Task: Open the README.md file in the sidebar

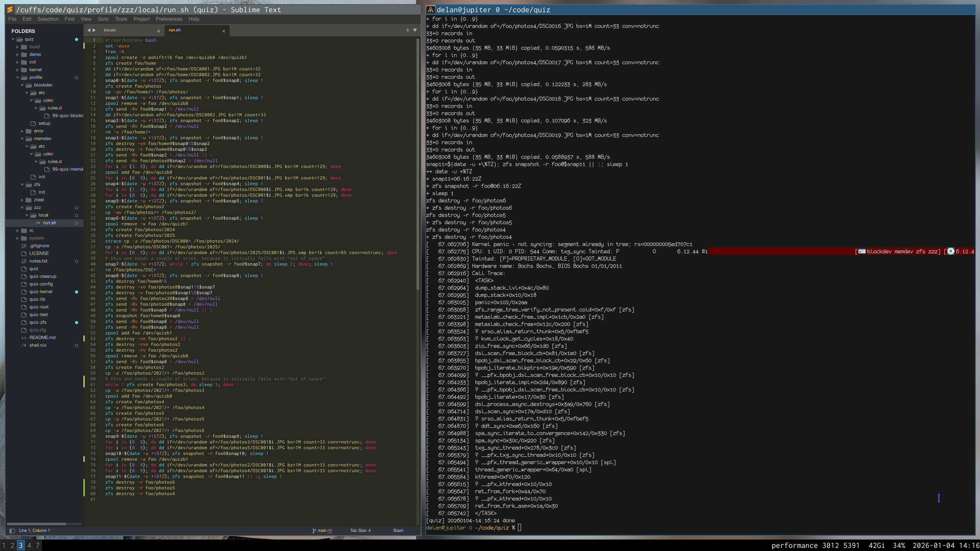Action: [x=42, y=337]
